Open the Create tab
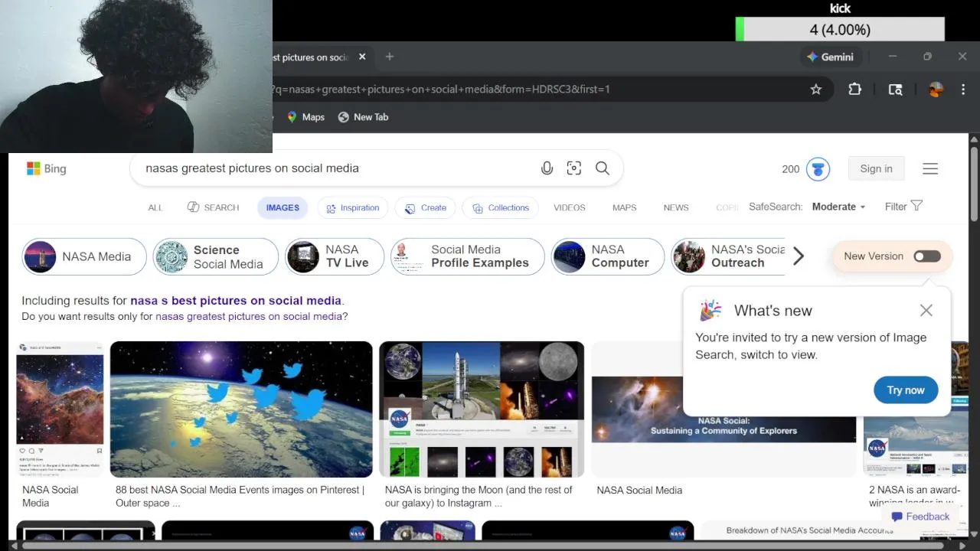The image size is (980, 551). point(426,207)
